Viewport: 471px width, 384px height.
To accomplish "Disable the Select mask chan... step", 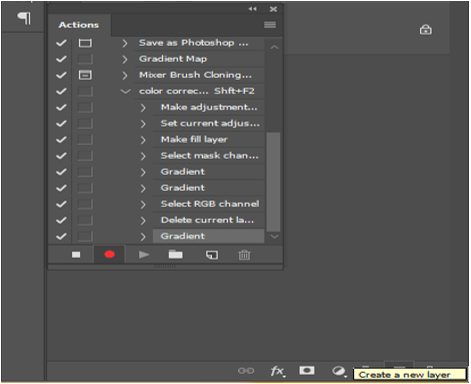I will (61, 156).
